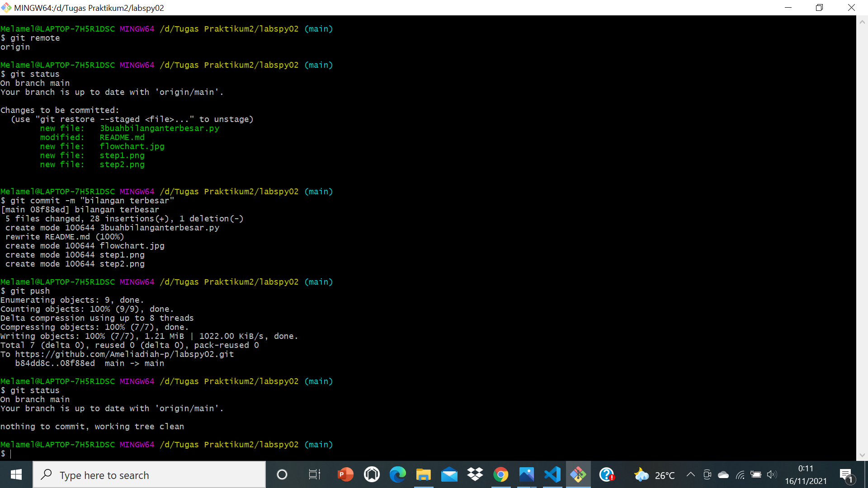The image size is (868, 488).
Task: Open the Mail app from the taskbar
Action: 449,475
